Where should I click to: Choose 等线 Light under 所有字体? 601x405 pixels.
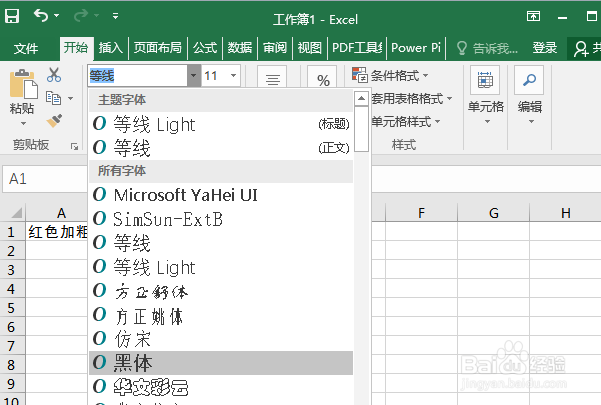click(x=221, y=267)
